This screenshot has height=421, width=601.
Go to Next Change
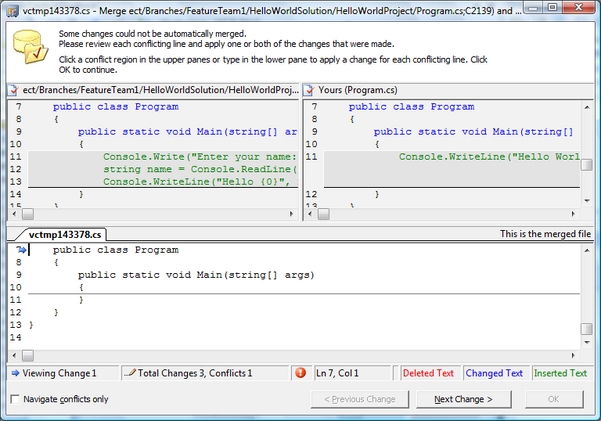(x=463, y=400)
